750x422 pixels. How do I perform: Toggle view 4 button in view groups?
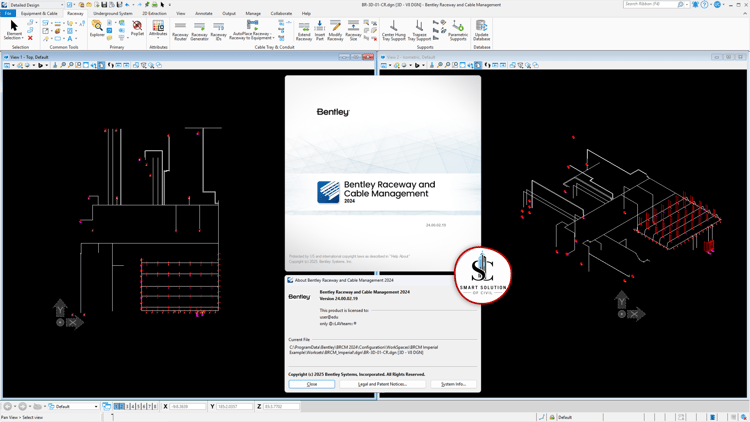click(x=133, y=406)
